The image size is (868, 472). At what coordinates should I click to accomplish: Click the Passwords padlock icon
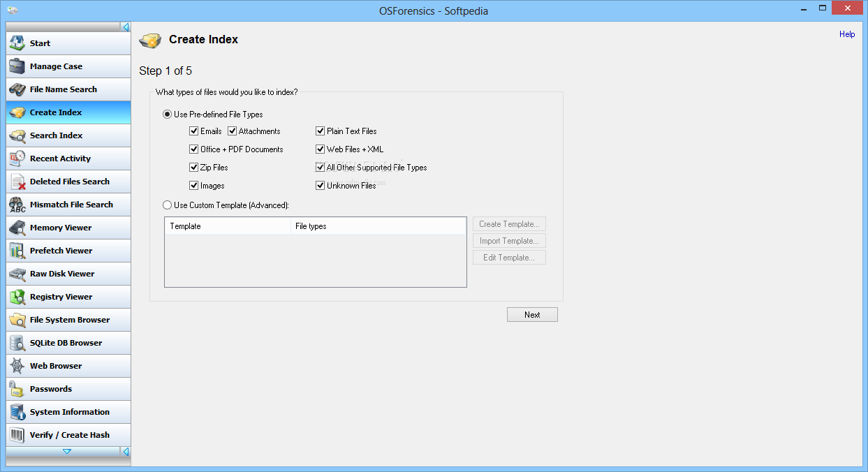17,389
